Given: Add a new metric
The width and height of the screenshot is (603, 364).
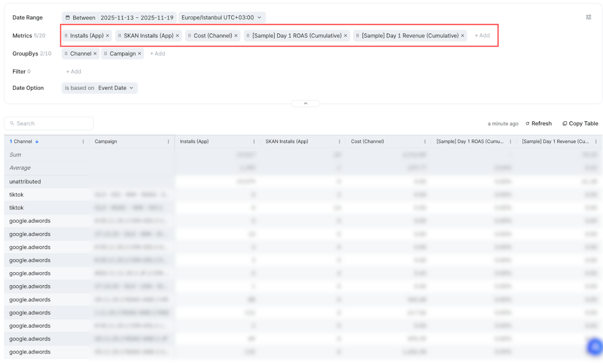Looking at the screenshot, I should tap(482, 36).
